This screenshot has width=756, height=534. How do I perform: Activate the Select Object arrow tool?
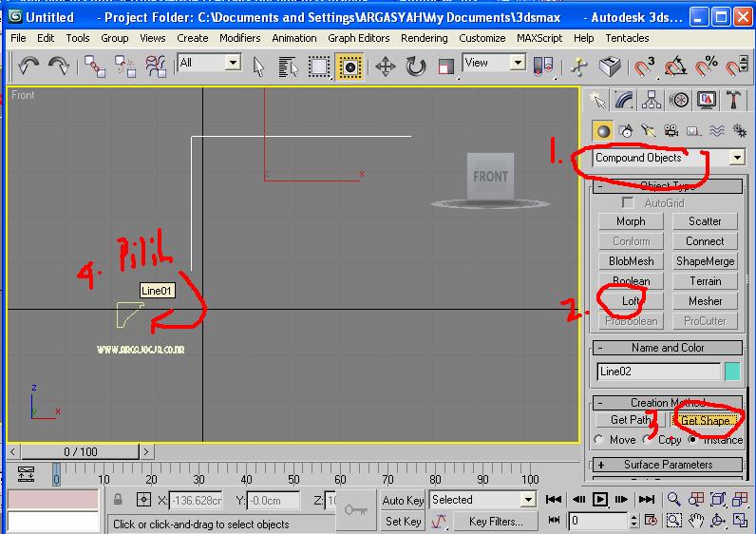[258, 67]
